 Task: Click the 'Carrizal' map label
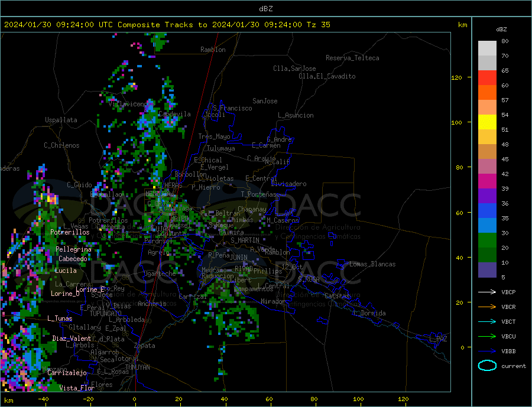click(193, 297)
